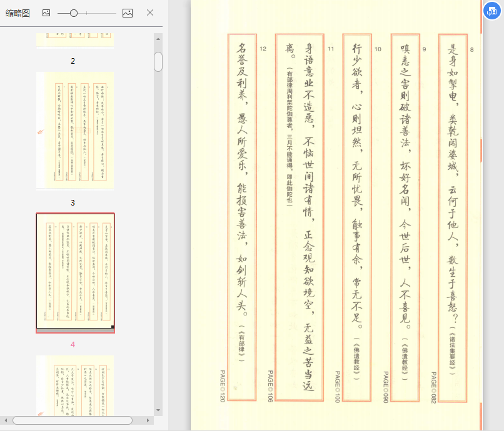Click the horizontal scroll right arrow
The width and height of the screenshot is (504, 431).
coord(148,420)
